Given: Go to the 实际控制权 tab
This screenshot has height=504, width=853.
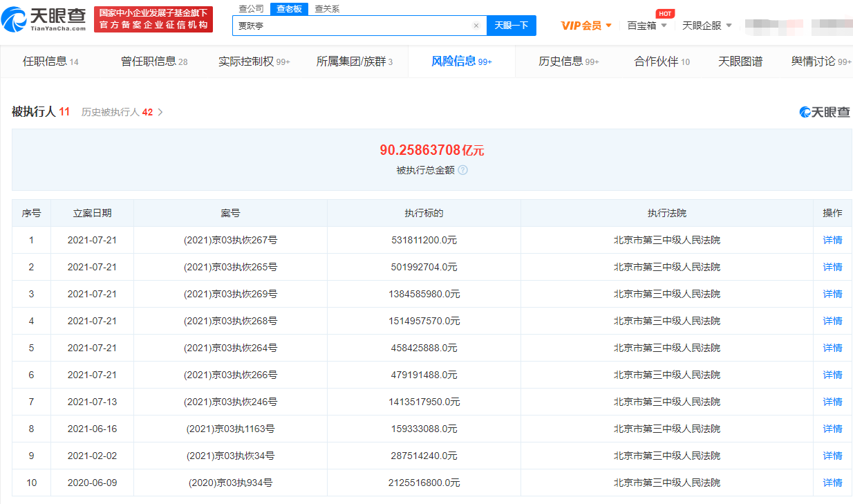Looking at the screenshot, I should pyautogui.click(x=254, y=62).
